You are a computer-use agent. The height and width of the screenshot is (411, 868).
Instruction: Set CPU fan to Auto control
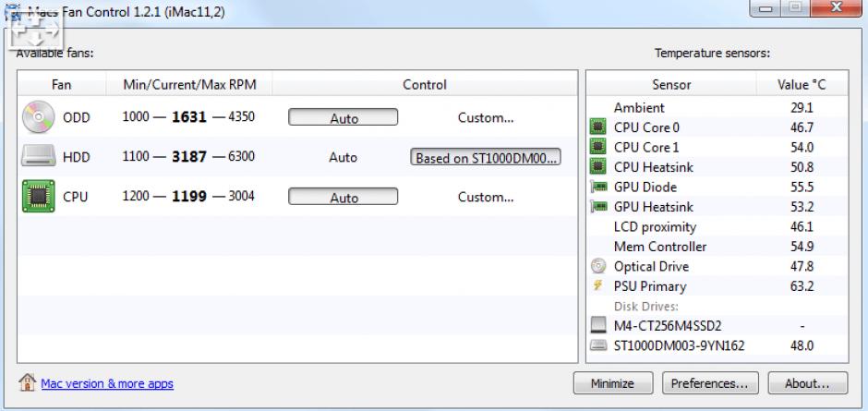point(344,198)
